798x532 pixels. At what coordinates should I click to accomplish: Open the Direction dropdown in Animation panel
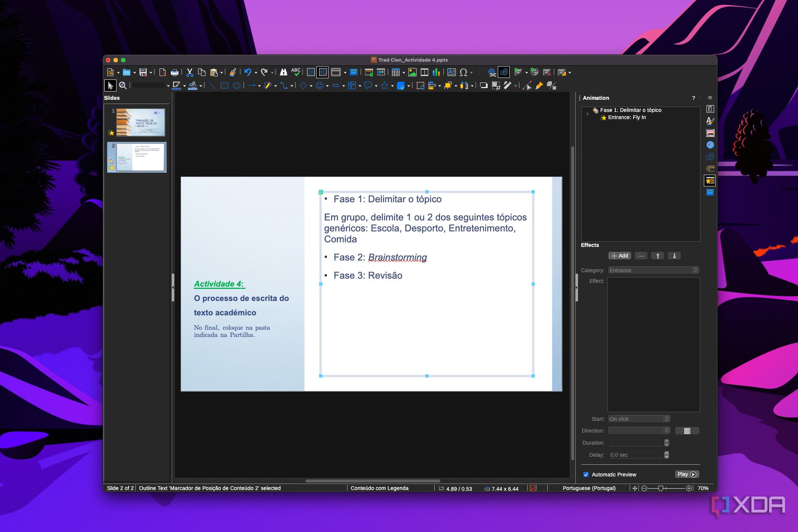coord(639,431)
